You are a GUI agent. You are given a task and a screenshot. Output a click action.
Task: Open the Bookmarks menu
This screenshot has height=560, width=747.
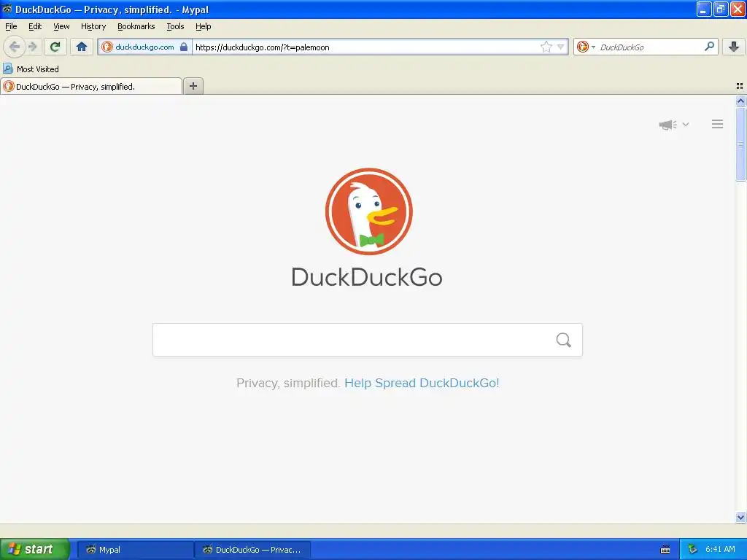(x=136, y=27)
